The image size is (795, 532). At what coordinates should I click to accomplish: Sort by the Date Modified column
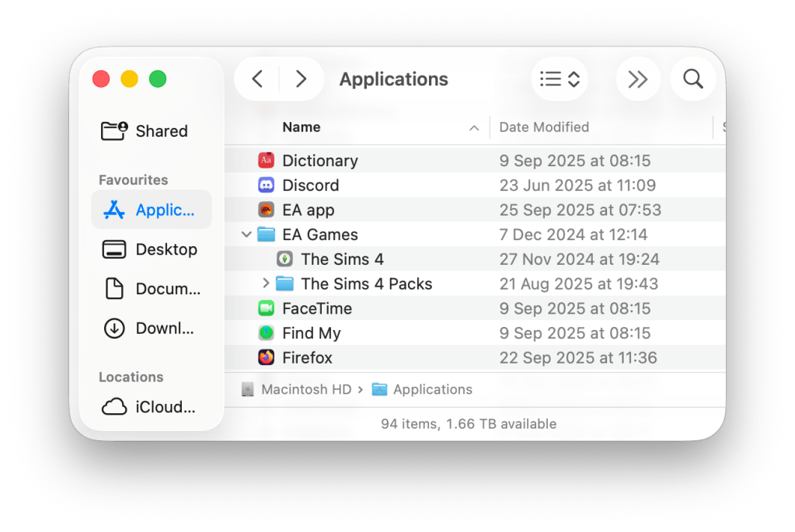544,127
